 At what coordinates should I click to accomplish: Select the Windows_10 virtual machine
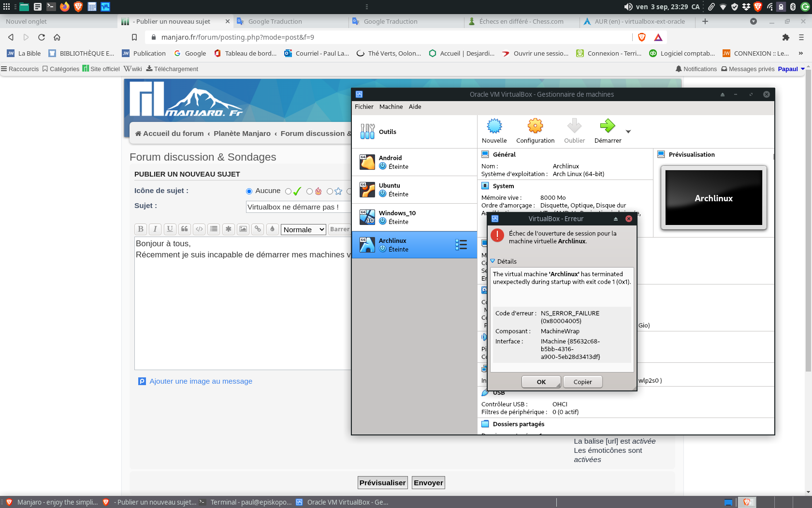pos(414,217)
